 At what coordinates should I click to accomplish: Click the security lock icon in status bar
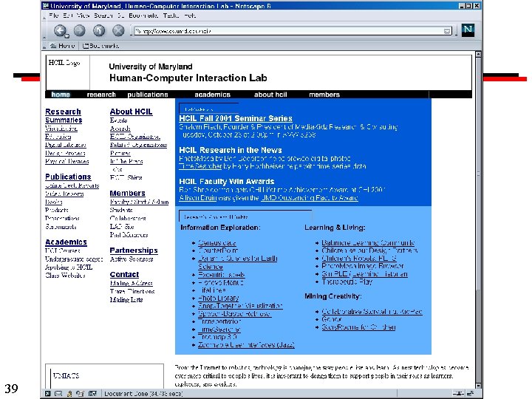click(470, 394)
